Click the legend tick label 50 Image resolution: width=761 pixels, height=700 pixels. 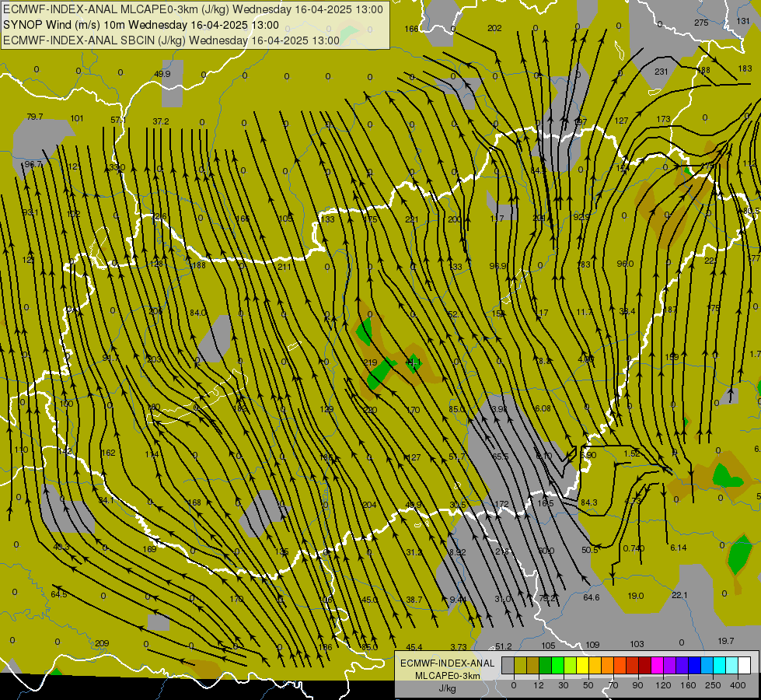[588, 685]
